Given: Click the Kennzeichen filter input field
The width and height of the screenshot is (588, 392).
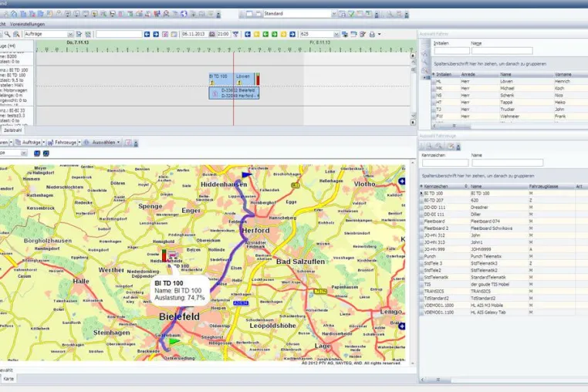Looking at the screenshot, I should click(445, 163).
